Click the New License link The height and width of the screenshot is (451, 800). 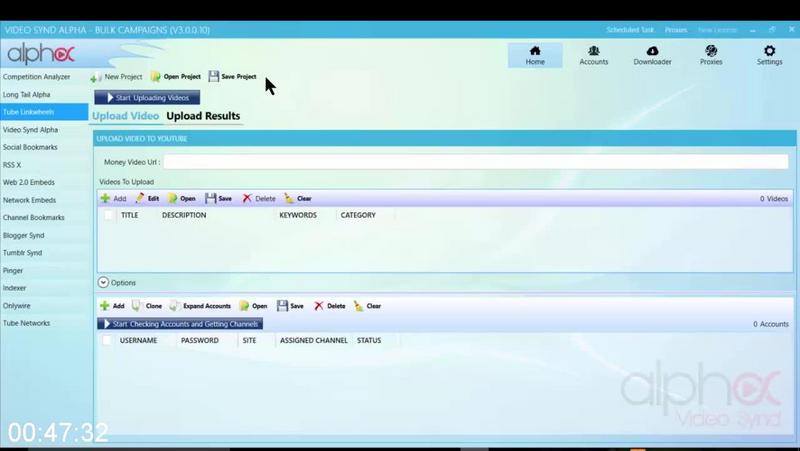tap(717, 30)
